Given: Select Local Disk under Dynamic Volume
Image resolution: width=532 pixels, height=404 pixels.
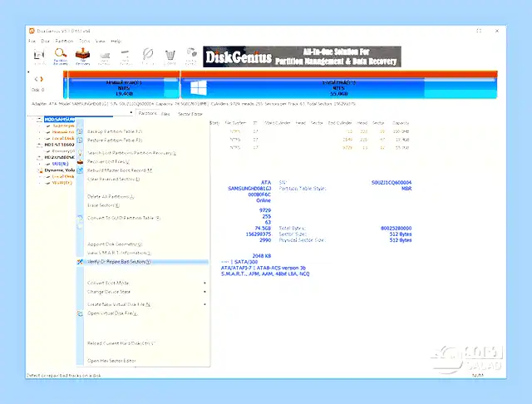Looking at the screenshot, I should point(63,177).
